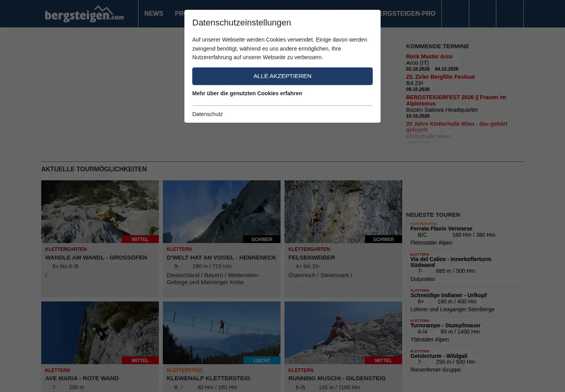The width and height of the screenshot is (565, 392).
Task: Click the Klewenalp Klettersteig title
Action: (x=208, y=378)
